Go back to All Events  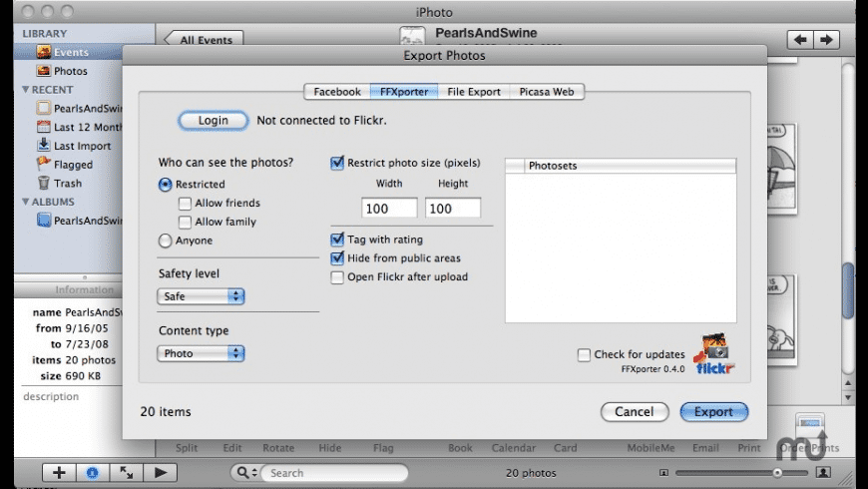(205, 39)
